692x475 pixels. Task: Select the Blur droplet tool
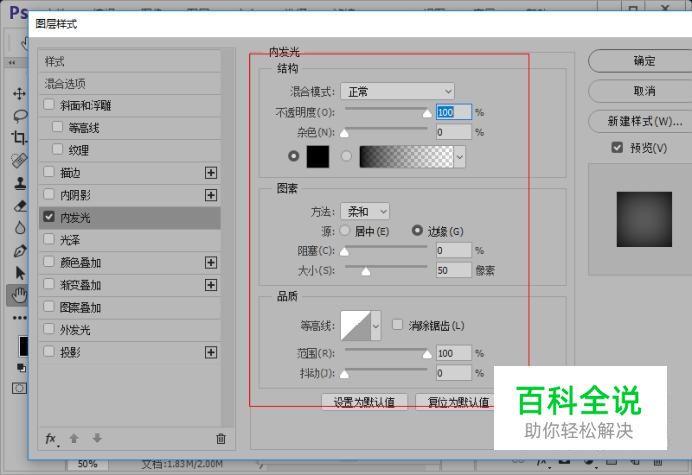(x=20, y=228)
